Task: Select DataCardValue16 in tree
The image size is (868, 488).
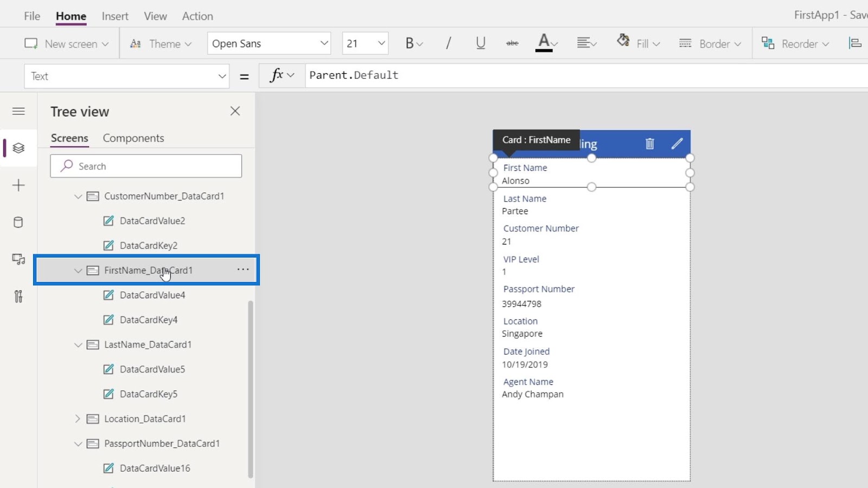Action: (x=155, y=468)
